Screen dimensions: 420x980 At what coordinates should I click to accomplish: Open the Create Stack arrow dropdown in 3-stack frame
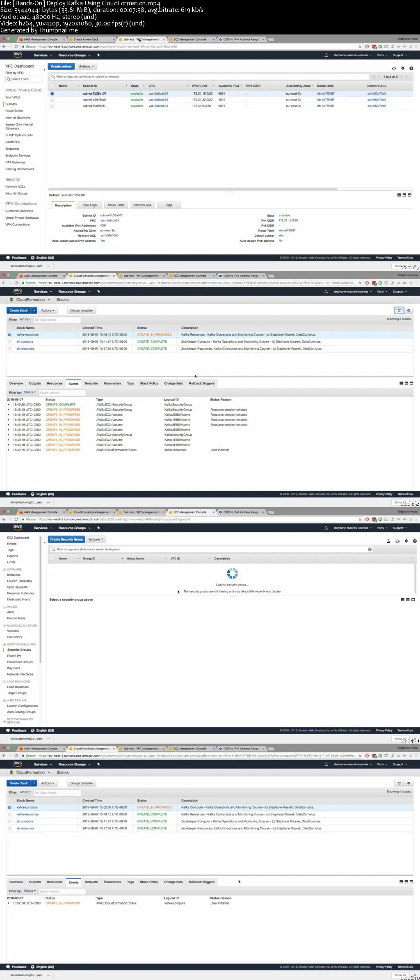coord(34,311)
